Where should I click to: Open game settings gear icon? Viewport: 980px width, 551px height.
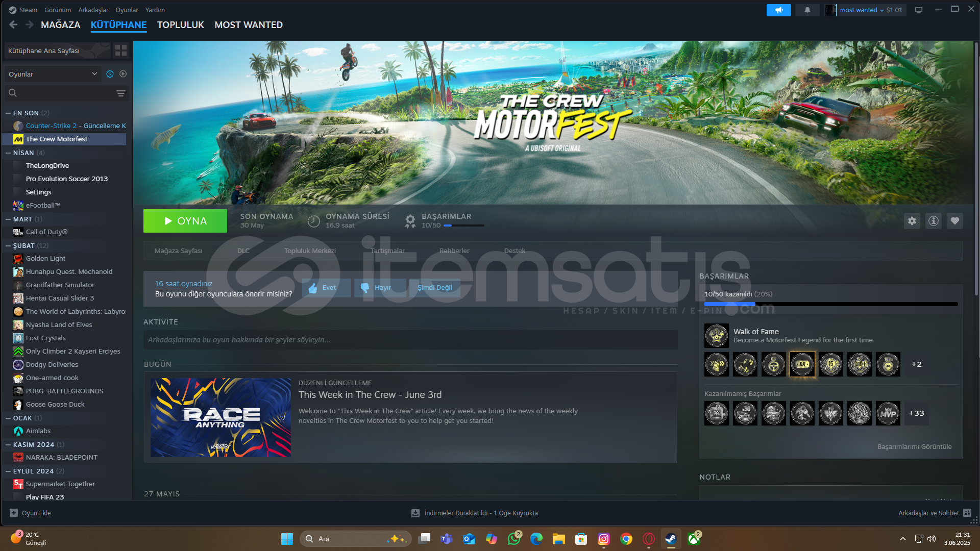tap(912, 221)
